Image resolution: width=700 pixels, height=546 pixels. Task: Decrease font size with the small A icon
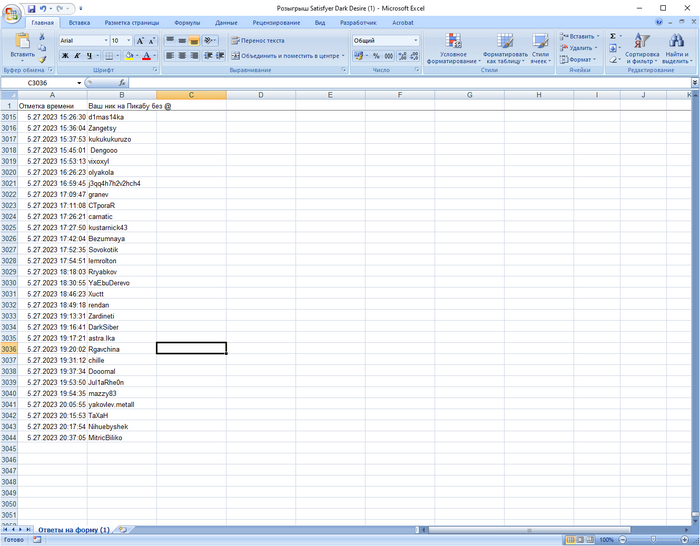pos(152,41)
